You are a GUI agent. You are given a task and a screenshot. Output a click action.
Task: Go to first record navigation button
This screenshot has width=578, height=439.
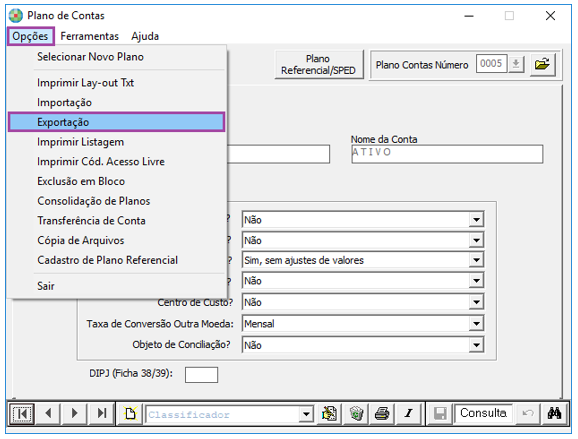pos(22,414)
